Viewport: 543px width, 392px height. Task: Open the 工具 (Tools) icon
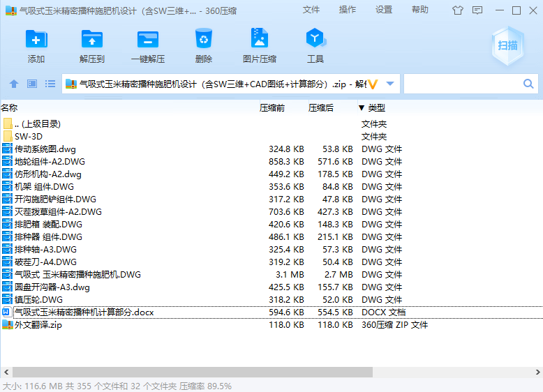click(315, 38)
